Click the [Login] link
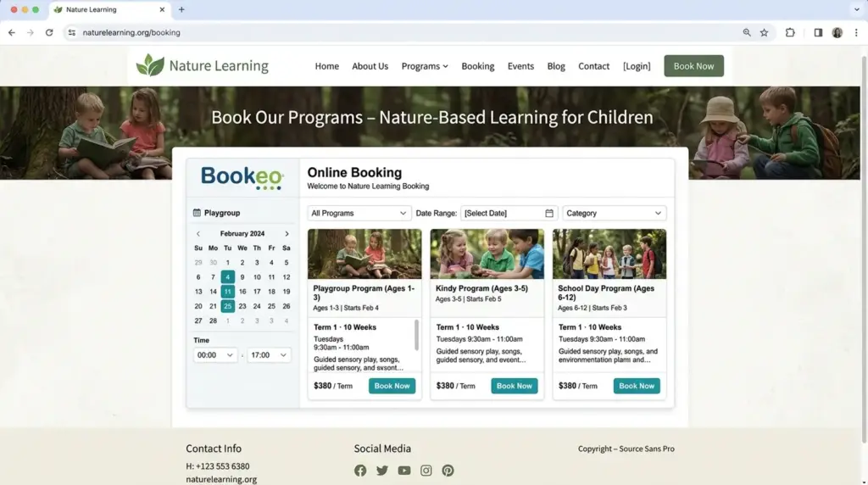This screenshot has width=868, height=485. click(637, 66)
